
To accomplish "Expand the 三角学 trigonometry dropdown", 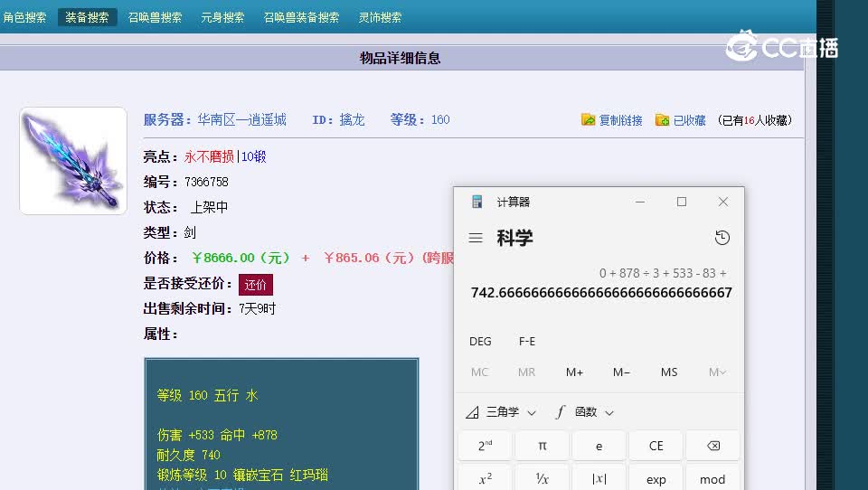I will point(501,412).
